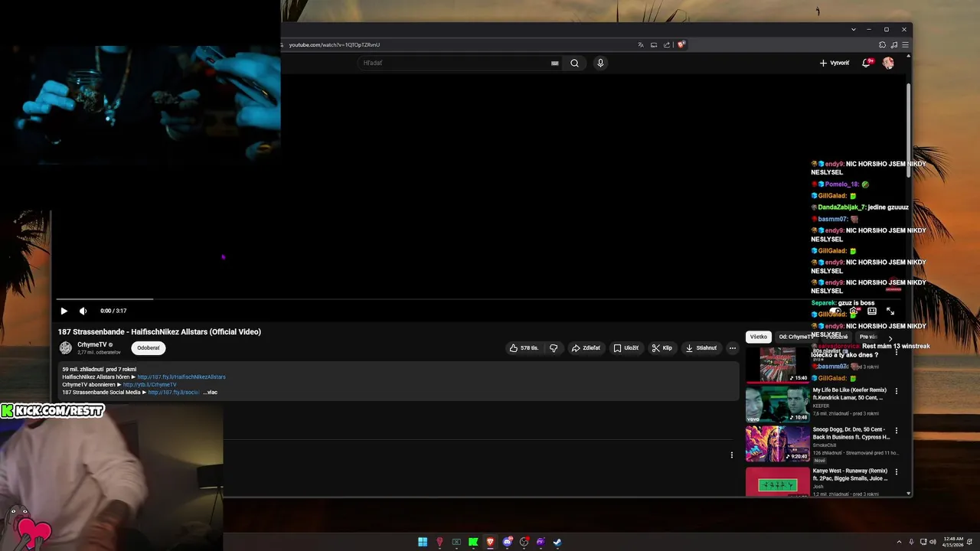
Task: Open Brave Shields lion icon
Action: click(x=681, y=45)
